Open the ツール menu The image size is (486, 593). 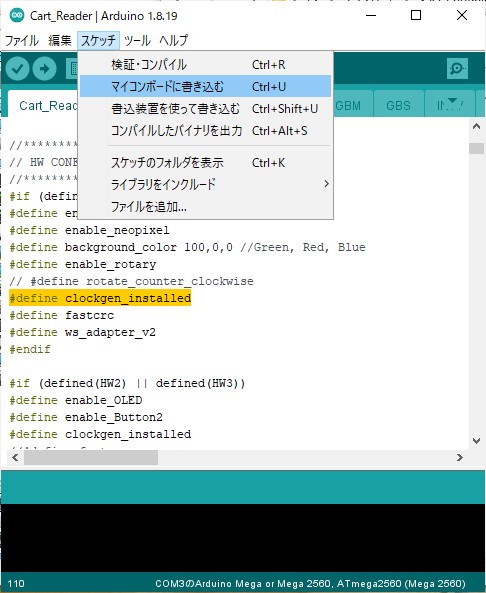click(137, 40)
